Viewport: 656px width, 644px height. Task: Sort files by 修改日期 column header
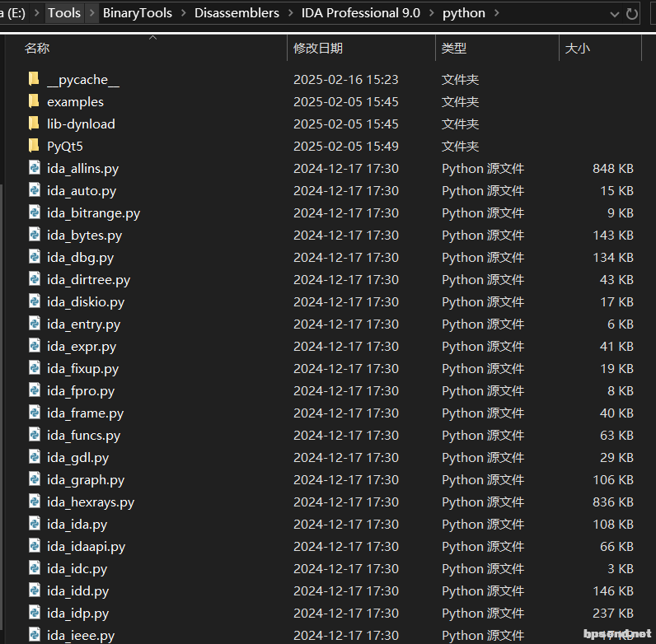(361, 49)
